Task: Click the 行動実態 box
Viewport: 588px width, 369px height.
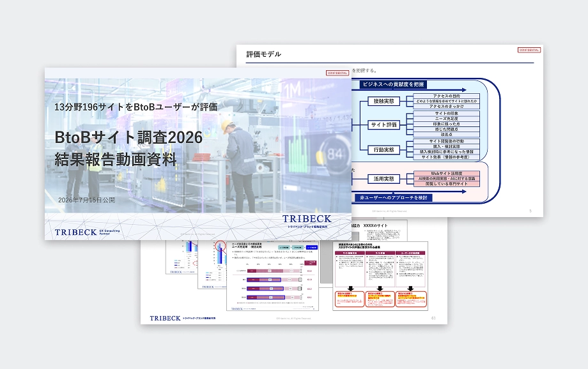Action: 383,149
